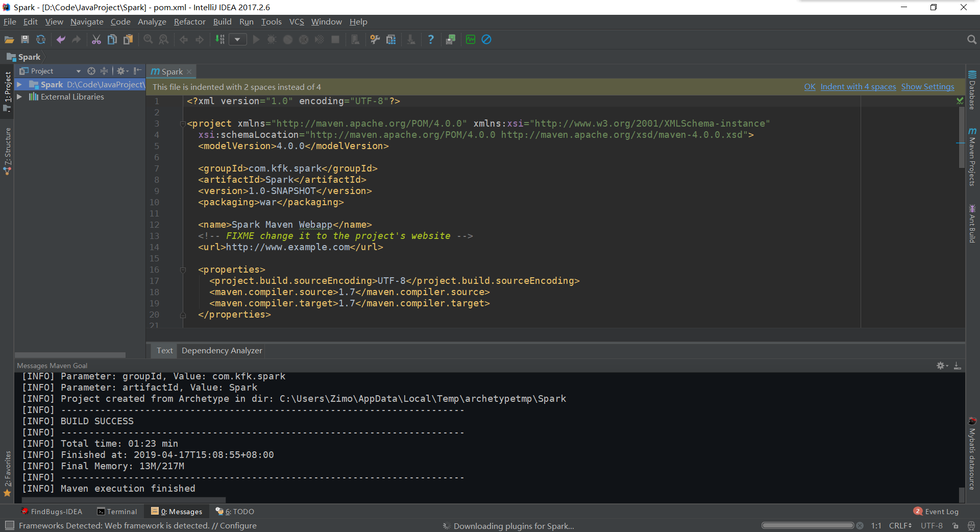Click the Cut scissors icon

[x=96, y=40]
